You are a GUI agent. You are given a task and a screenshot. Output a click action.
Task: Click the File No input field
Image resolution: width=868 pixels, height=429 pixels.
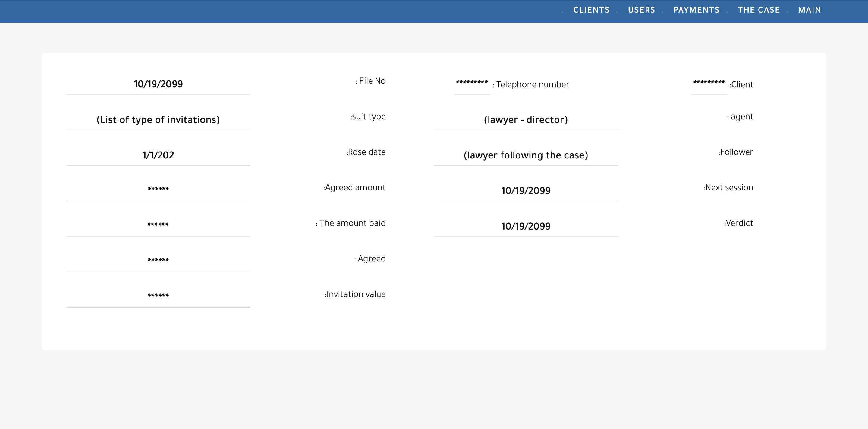[x=158, y=84]
